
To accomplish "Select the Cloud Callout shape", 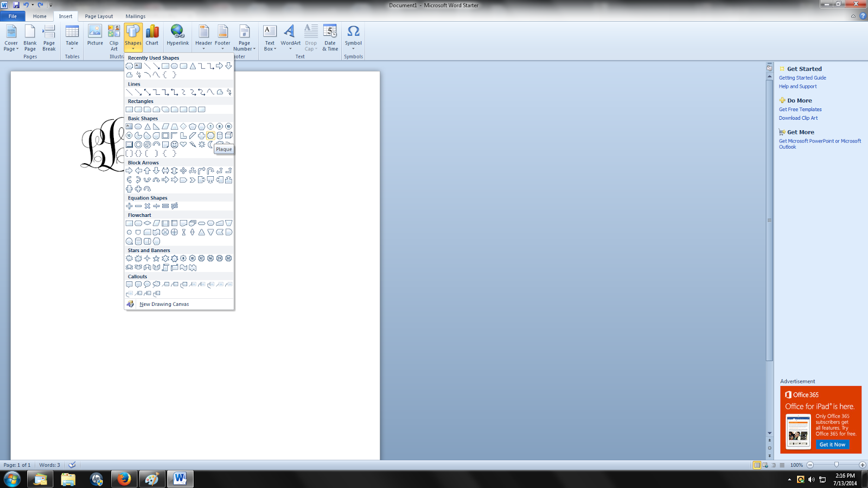I will pos(156,285).
